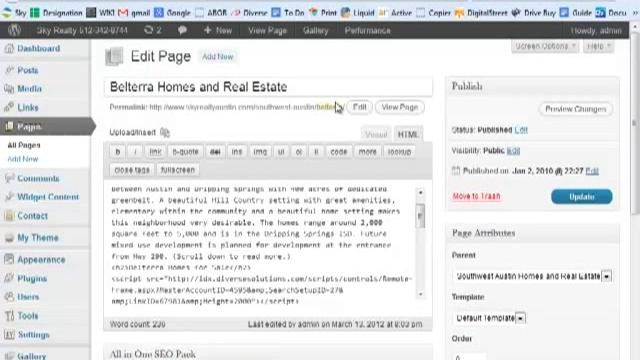The height and width of the screenshot is (360, 640).
Task: Click the editor scrollbar down arrow
Action: (x=420, y=294)
